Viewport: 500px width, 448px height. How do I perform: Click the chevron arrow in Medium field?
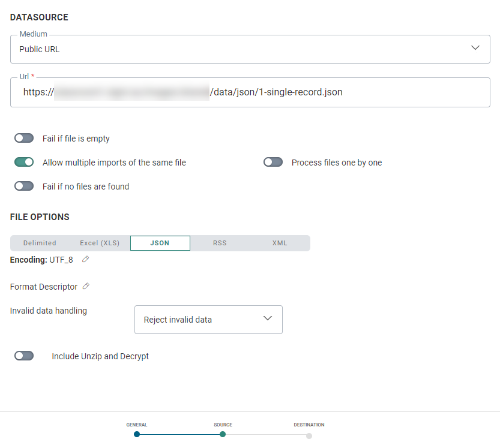475,48
